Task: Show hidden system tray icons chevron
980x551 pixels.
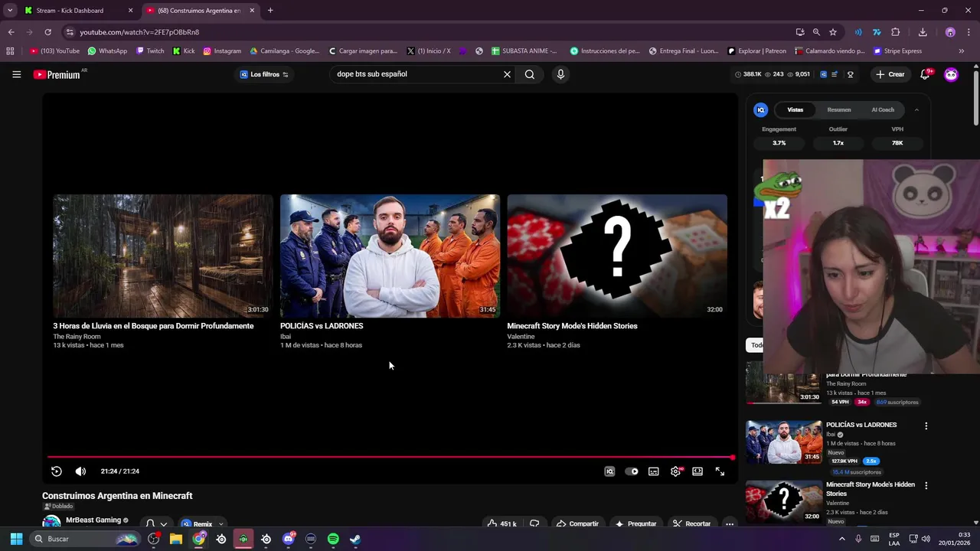Action: tap(842, 539)
